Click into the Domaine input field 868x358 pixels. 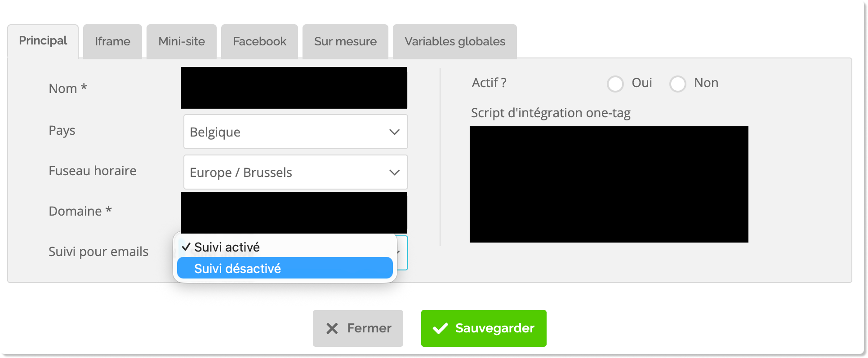[x=294, y=212]
